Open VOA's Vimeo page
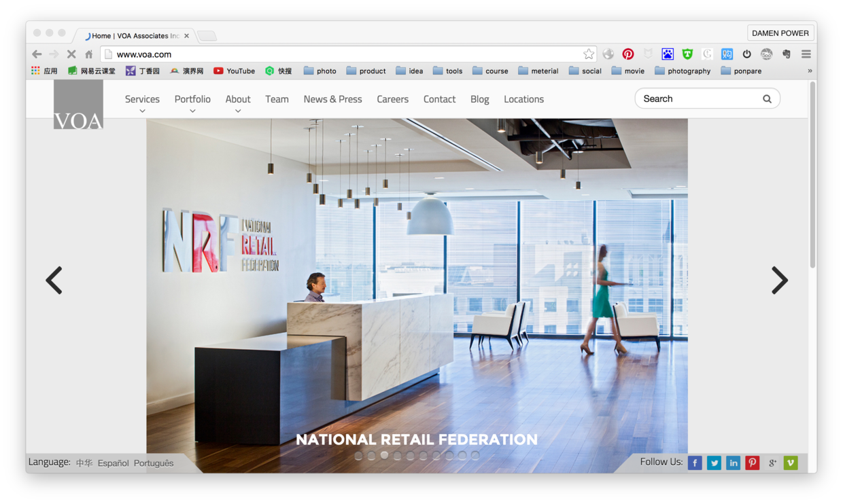Screen dimensions: 843x504 coord(791,463)
